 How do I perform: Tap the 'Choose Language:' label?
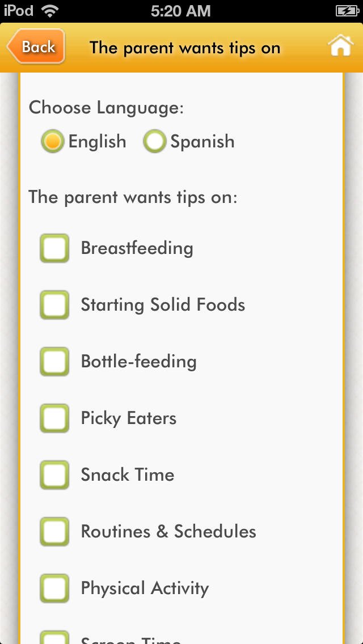click(106, 108)
